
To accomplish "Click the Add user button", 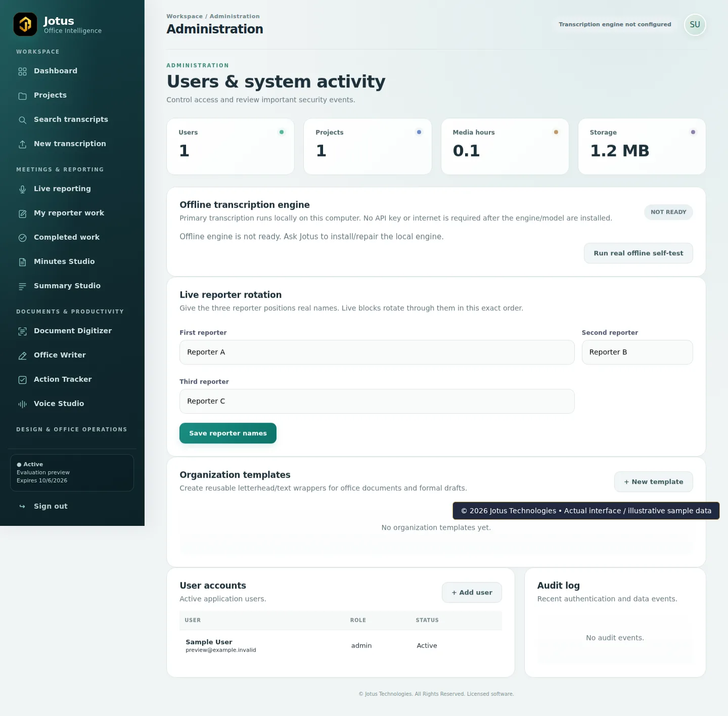I will tap(472, 593).
